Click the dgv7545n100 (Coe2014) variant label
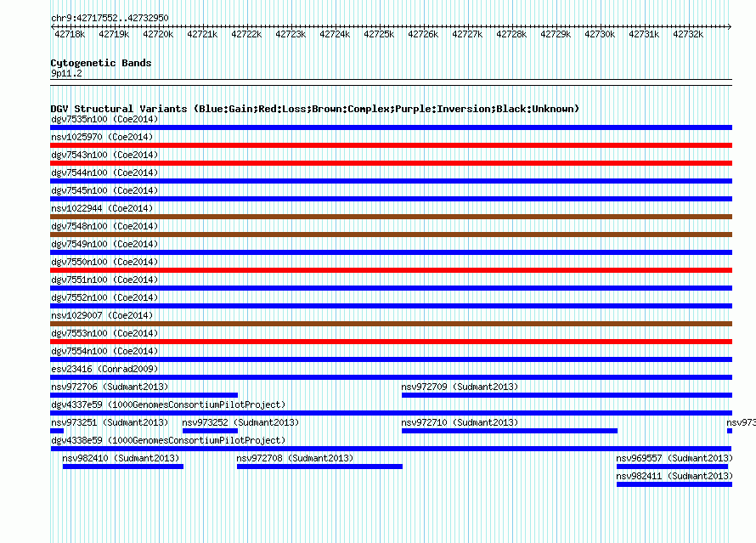The width and height of the screenshot is (756, 543). [x=104, y=190]
